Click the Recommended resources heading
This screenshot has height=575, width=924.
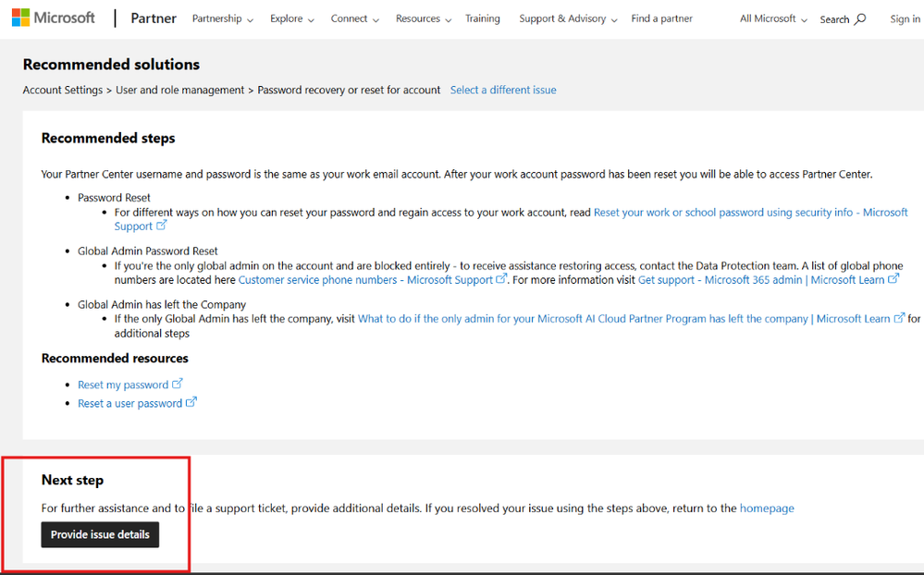(115, 358)
